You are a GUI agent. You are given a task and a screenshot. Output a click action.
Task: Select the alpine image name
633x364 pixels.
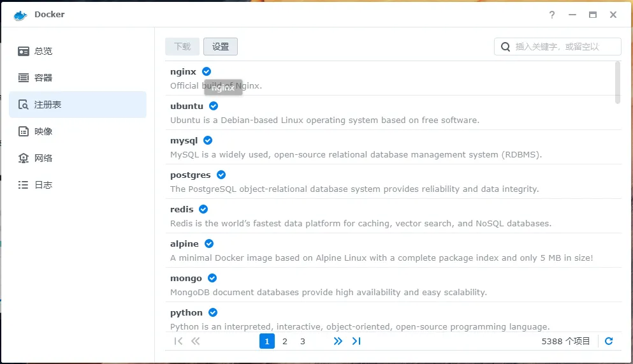tap(184, 244)
